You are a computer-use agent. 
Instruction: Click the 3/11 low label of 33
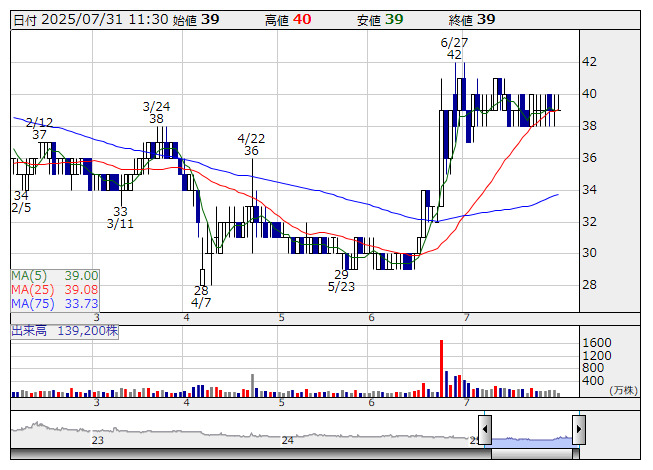120,218
